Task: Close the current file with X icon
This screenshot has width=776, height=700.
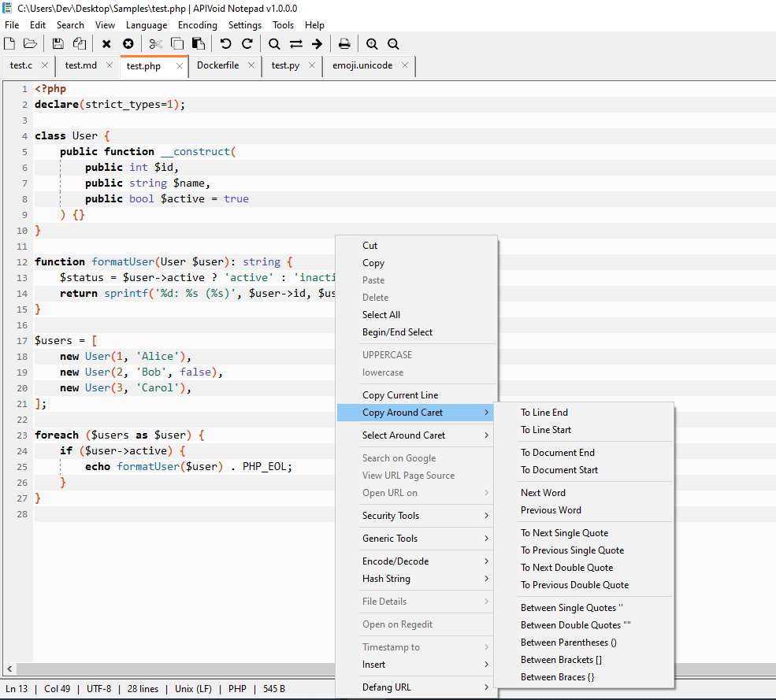Action: [106, 44]
